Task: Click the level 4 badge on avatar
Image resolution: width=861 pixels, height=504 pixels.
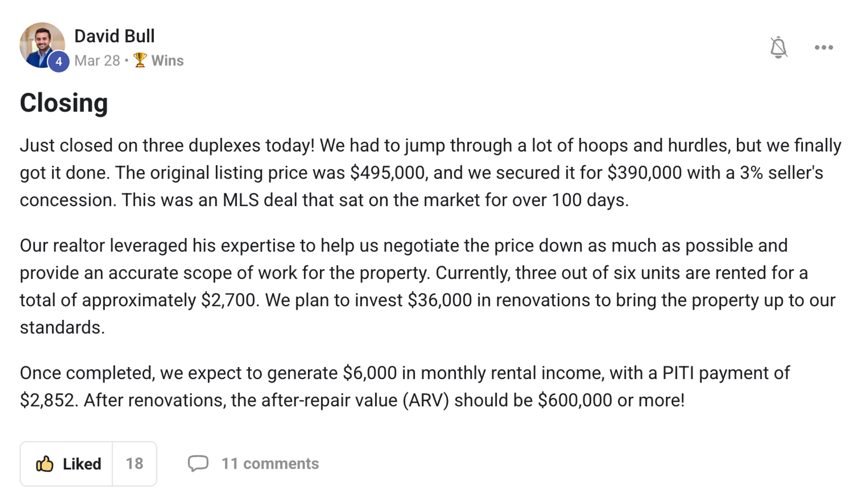Action: tap(58, 61)
